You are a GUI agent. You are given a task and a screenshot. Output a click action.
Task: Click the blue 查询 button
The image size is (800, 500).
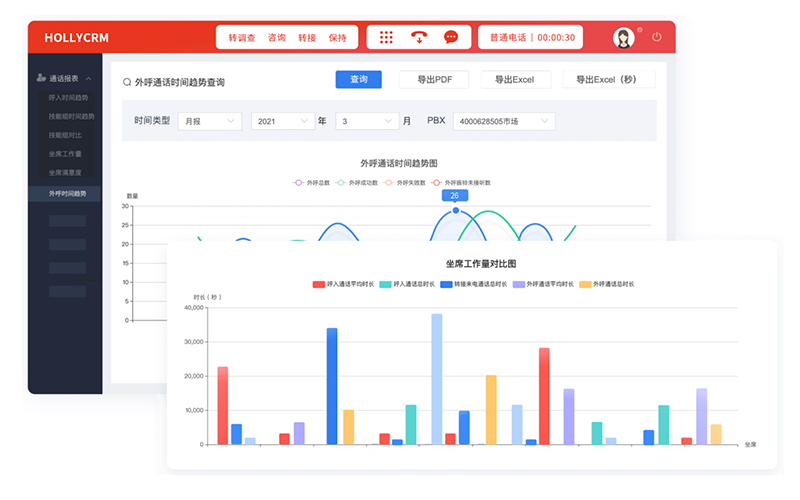click(358, 79)
